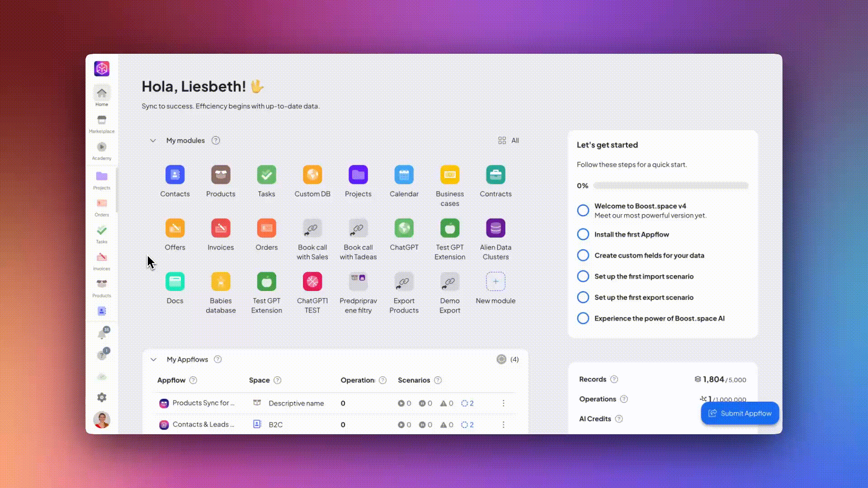This screenshot has width=868, height=488.
Task: Open settings gear in sidebar
Action: (102, 397)
